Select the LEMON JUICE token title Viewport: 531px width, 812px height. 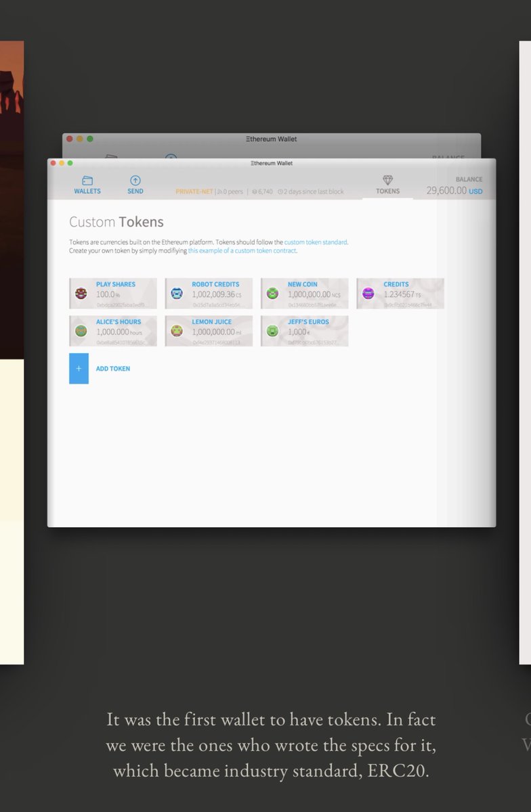tap(211, 322)
